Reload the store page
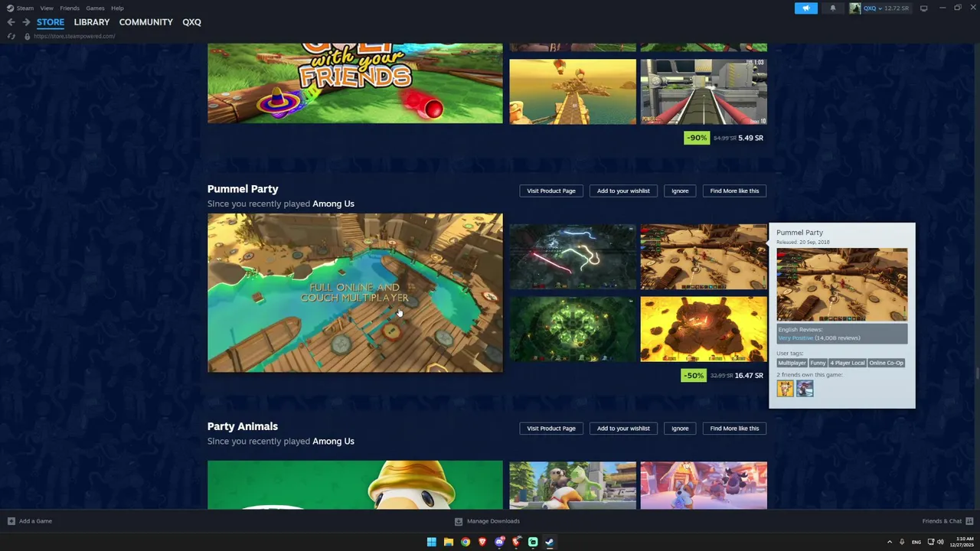 (11, 36)
